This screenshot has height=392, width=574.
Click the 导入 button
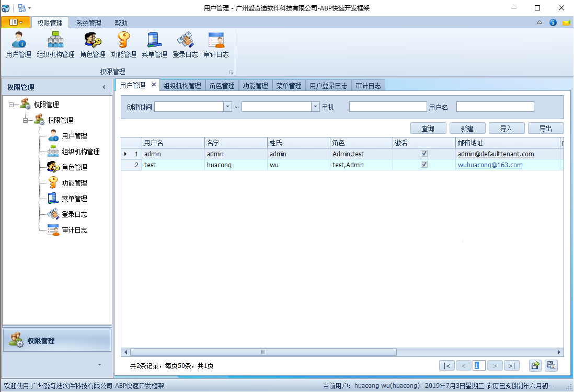506,129
